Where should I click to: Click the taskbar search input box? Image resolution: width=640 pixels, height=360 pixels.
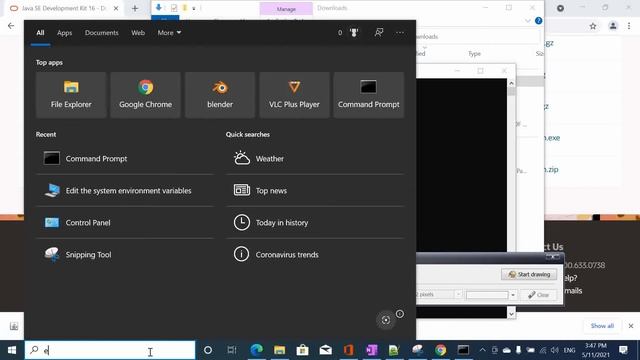110,350
